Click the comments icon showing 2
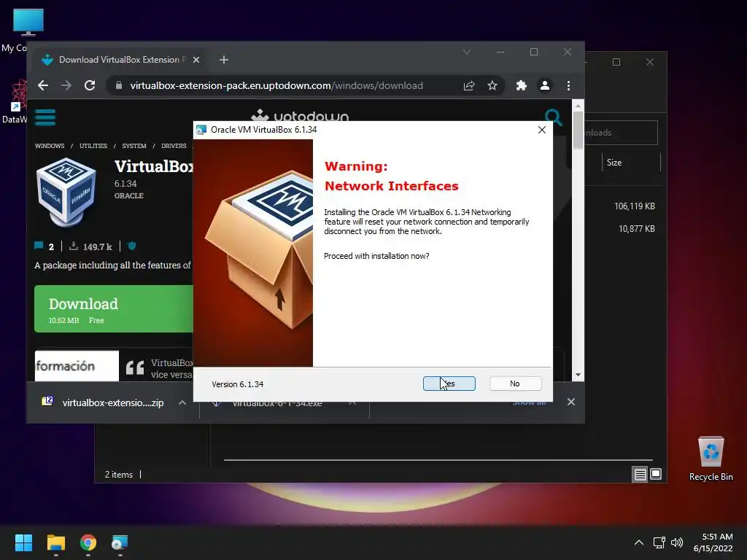The height and width of the screenshot is (560, 747). (x=39, y=246)
